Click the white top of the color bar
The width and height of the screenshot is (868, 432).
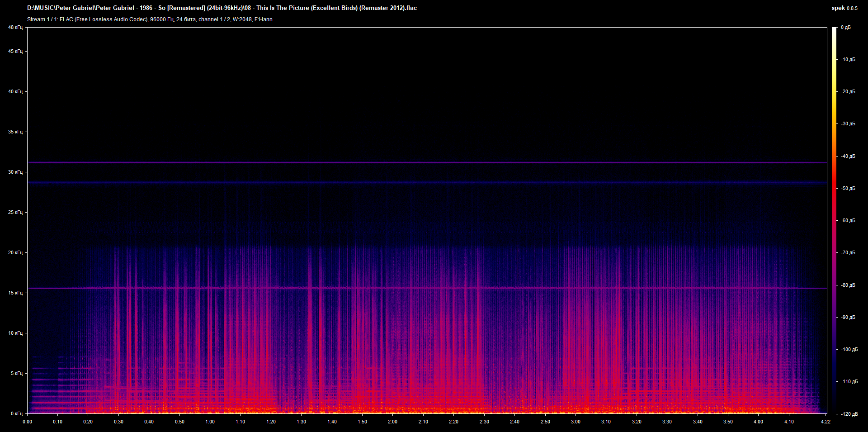pos(835,32)
